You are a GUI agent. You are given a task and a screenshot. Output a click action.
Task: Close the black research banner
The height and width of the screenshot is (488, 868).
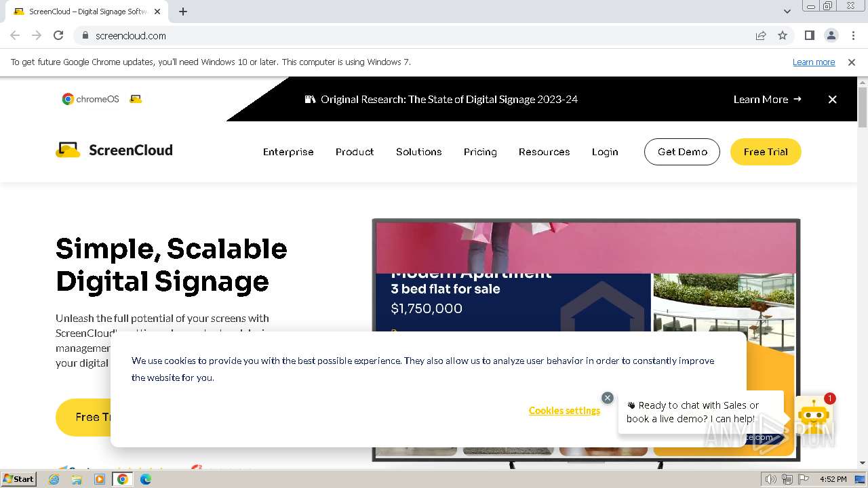832,99
